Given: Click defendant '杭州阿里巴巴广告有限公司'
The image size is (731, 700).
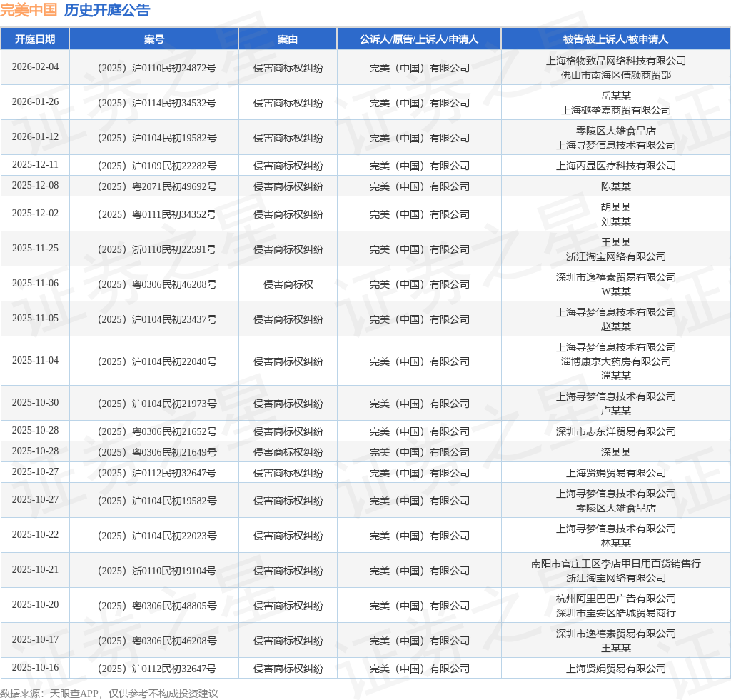Looking at the screenshot, I should 616,599.
